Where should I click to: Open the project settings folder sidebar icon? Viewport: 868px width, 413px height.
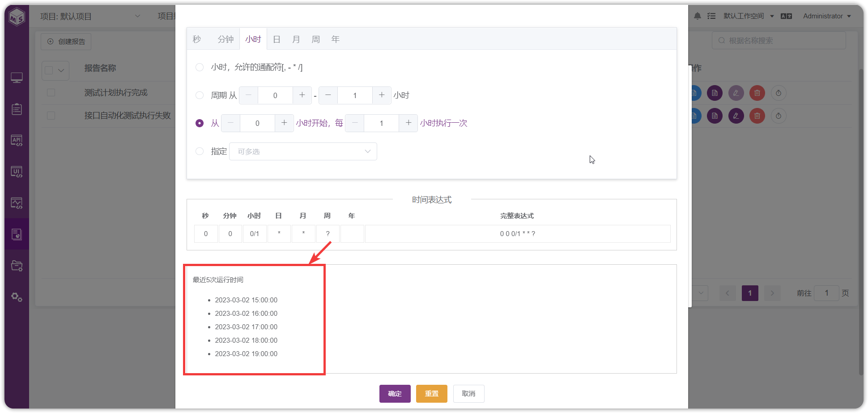click(x=17, y=266)
